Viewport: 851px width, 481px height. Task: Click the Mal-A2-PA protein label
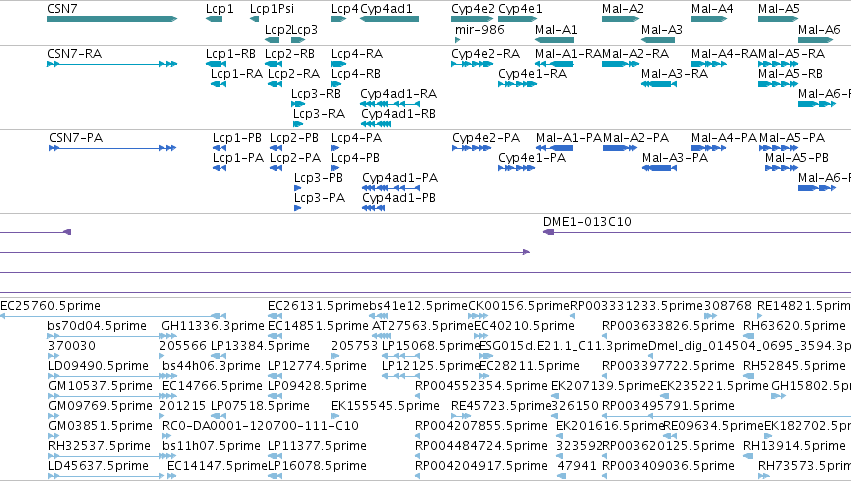coord(636,138)
